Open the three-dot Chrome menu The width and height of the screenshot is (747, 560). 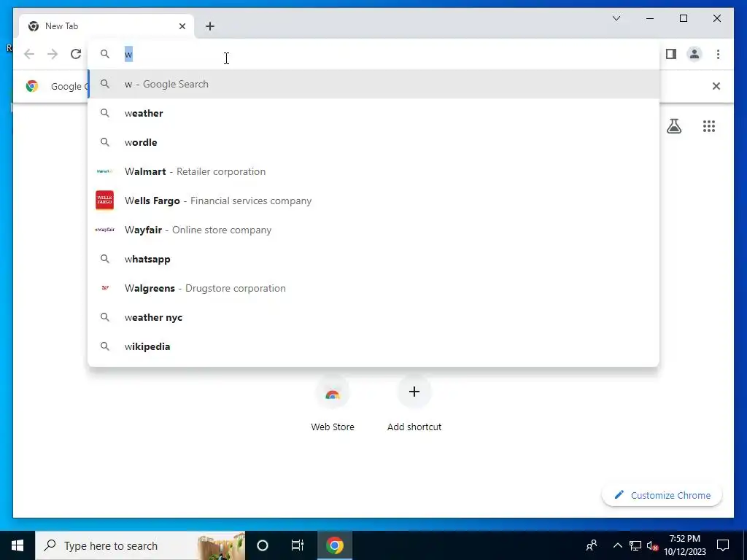718,54
